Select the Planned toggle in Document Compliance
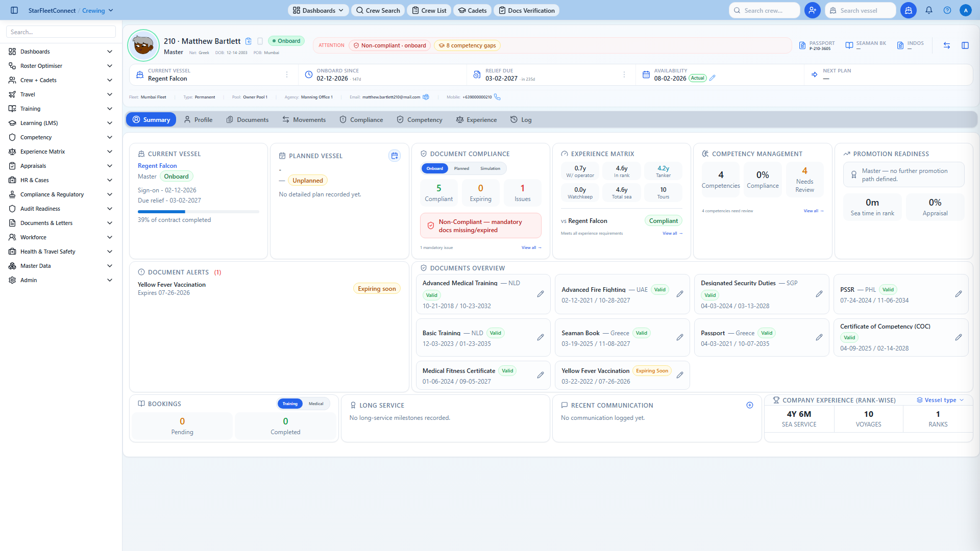 point(461,168)
